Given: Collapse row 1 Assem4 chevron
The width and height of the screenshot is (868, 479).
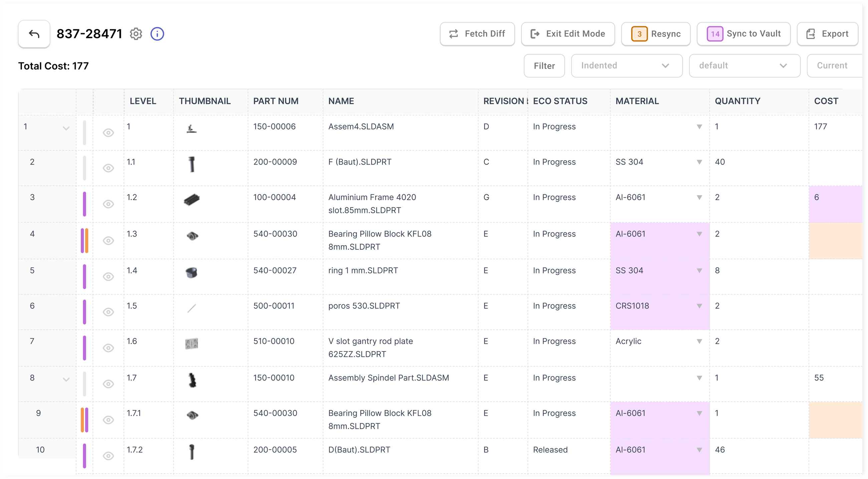Looking at the screenshot, I should [x=66, y=128].
